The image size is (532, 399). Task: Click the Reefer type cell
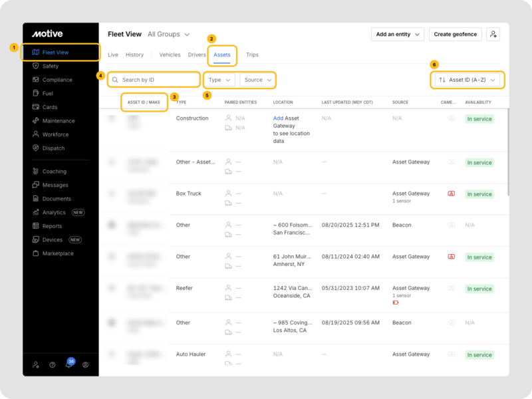click(184, 288)
